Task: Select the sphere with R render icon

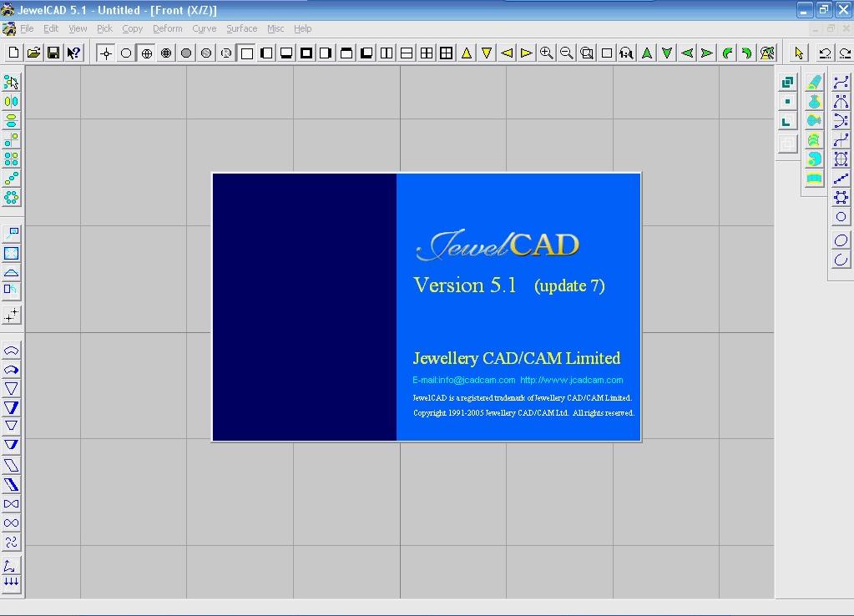Action: click(226, 53)
